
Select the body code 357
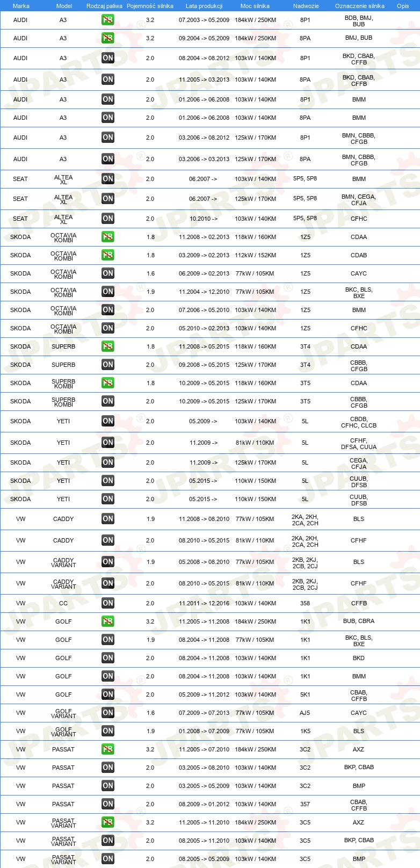(x=305, y=804)
